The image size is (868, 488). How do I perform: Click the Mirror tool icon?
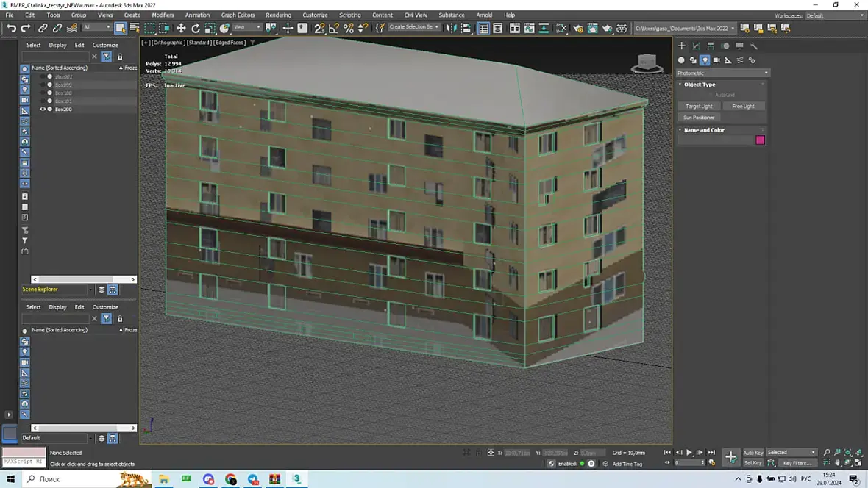click(451, 28)
